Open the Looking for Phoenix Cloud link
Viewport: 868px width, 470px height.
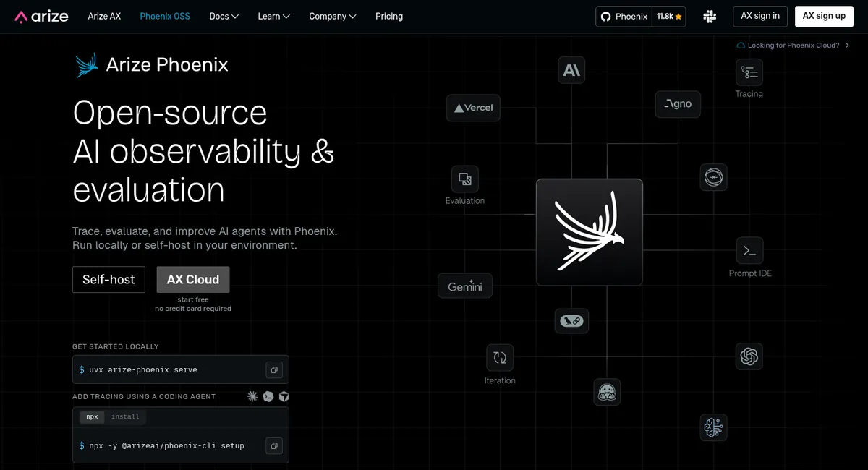click(x=793, y=46)
